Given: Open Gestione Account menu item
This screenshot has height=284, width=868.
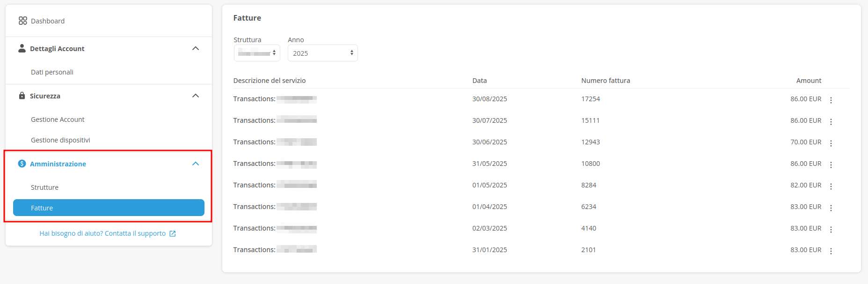Looking at the screenshot, I should click(x=58, y=120).
